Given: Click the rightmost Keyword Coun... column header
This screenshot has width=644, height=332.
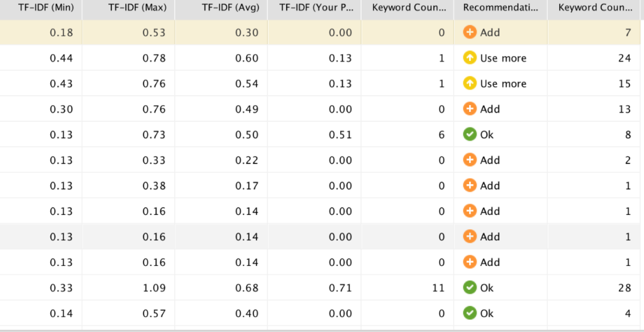Looking at the screenshot, I should click(x=596, y=8).
